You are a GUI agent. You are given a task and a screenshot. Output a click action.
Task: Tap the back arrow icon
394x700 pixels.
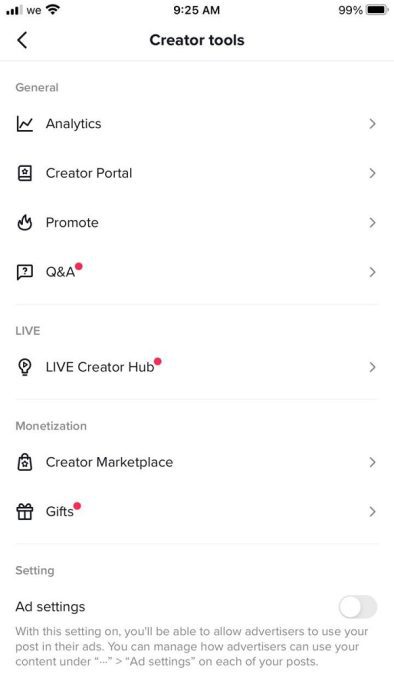[22, 40]
